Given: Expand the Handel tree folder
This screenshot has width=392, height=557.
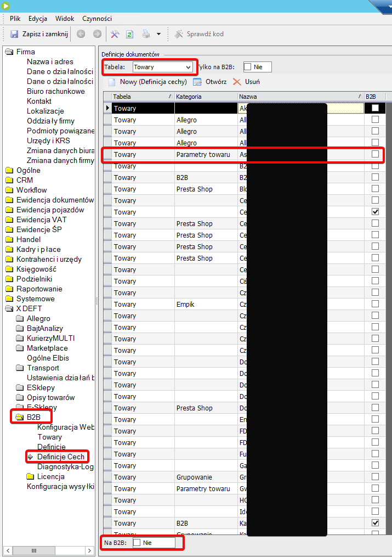Looking at the screenshot, I should 9,240.
